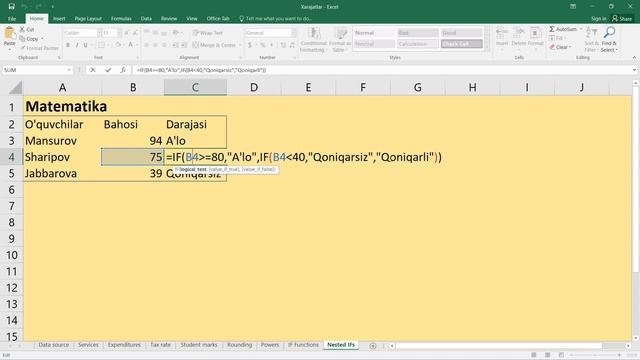Image resolution: width=640 pixels, height=360 pixels.
Task: Expand the formula bar
Action: pos(634,70)
